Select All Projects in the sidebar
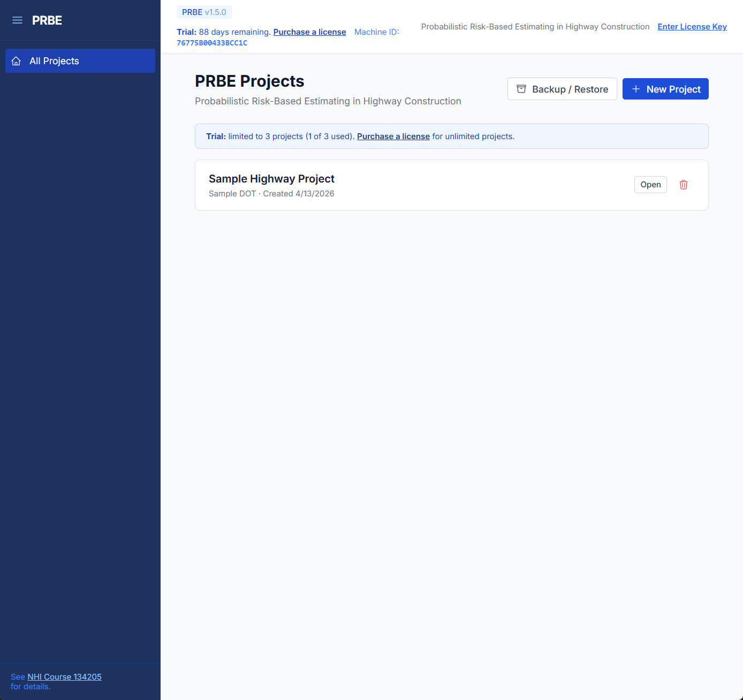Image resolution: width=743 pixels, height=700 pixels. coord(55,60)
